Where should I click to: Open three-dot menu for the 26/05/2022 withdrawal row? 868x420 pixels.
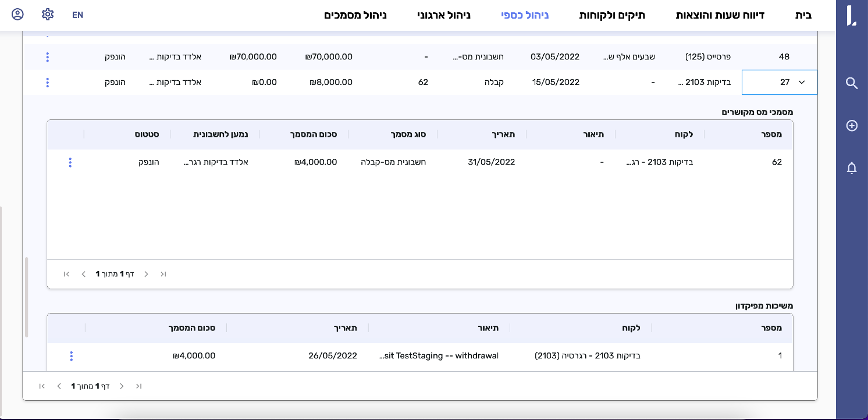[72, 356]
